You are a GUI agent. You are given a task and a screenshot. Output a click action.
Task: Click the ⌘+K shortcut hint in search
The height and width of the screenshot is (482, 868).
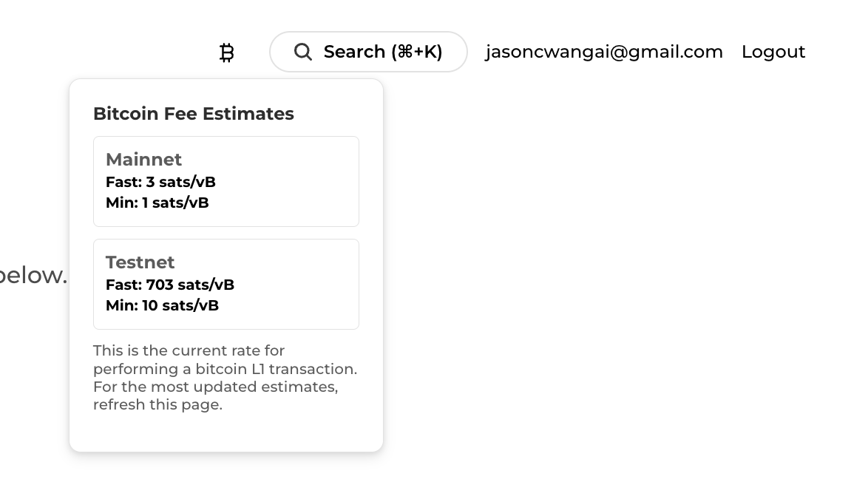[418, 52]
